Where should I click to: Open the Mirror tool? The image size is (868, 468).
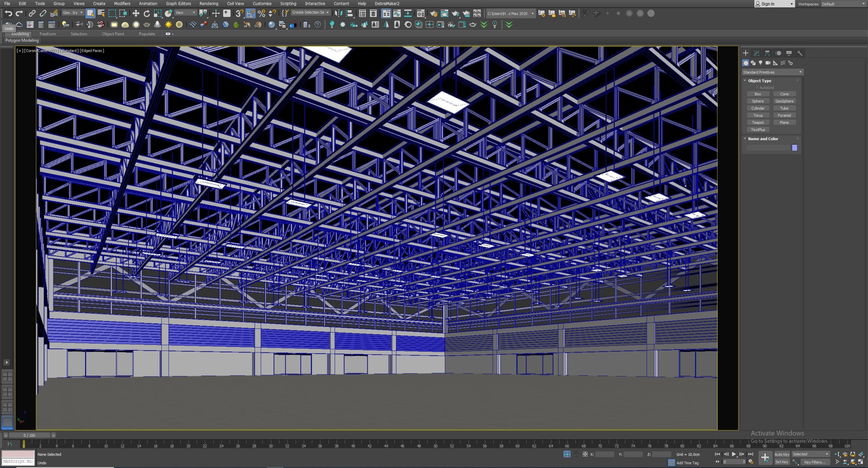[x=339, y=14]
